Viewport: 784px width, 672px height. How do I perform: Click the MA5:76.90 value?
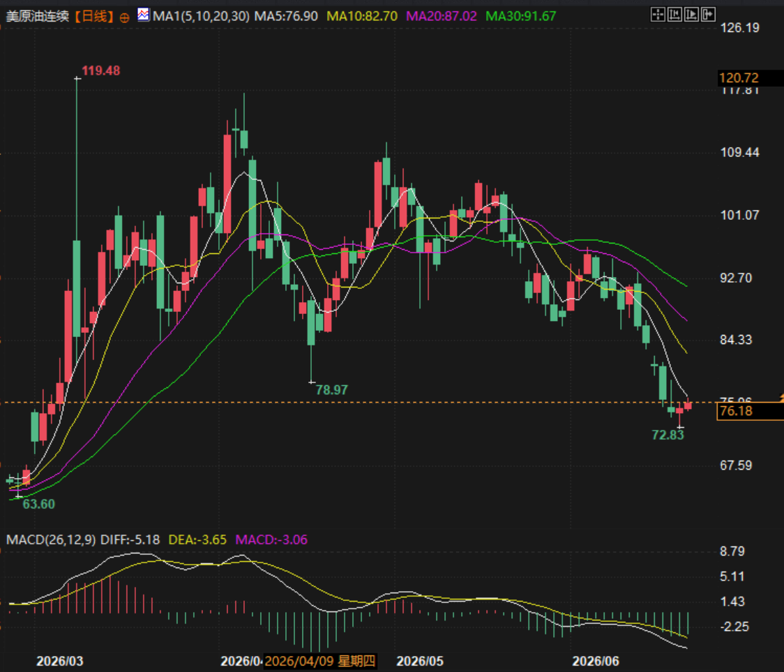click(x=286, y=17)
